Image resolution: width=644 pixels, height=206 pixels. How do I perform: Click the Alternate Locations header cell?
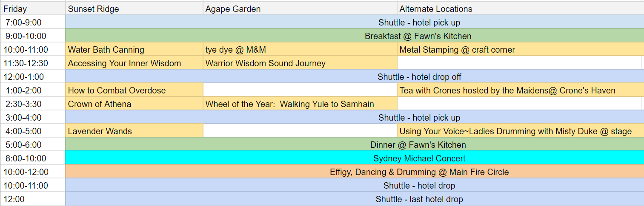(519, 8)
